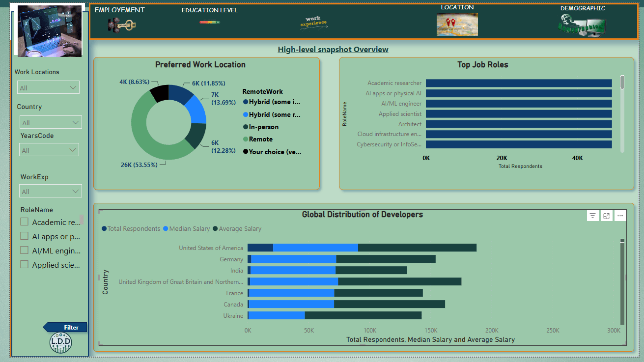Tick the 'Applied scie...' checkbox
The height and width of the screenshot is (362, 644).
[24, 265]
